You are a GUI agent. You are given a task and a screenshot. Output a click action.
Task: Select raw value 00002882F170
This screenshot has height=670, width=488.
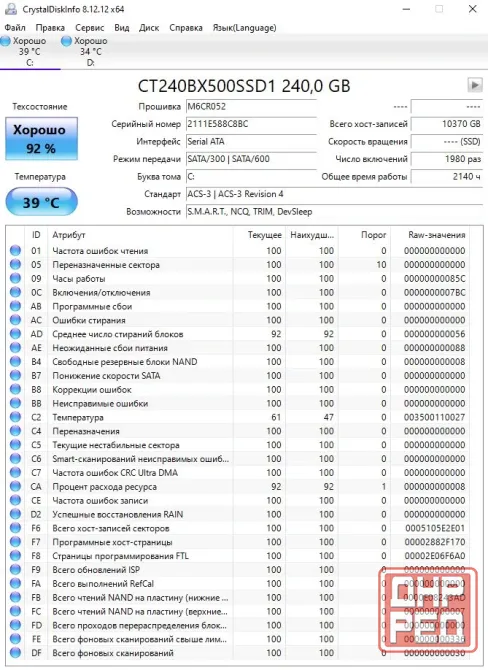click(x=435, y=542)
